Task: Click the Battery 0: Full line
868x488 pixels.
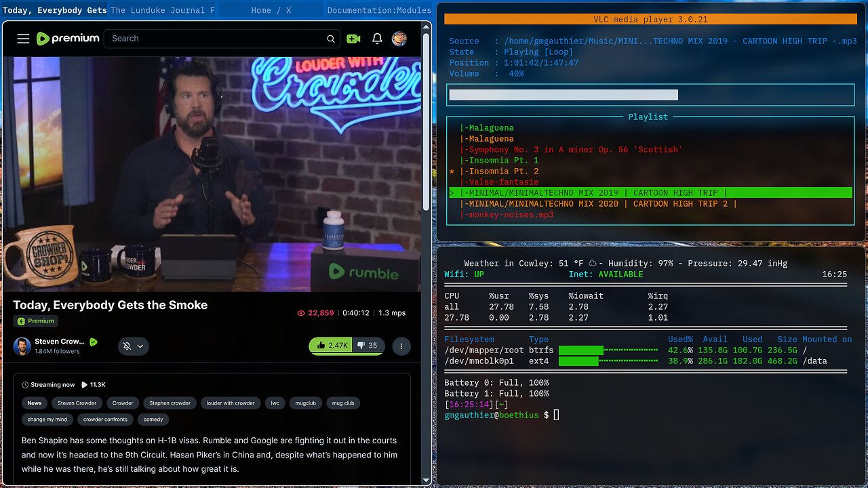Action: pos(496,382)
